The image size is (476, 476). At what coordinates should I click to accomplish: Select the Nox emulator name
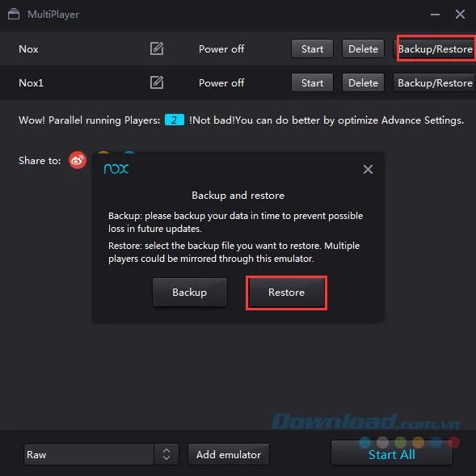point(28,48)
